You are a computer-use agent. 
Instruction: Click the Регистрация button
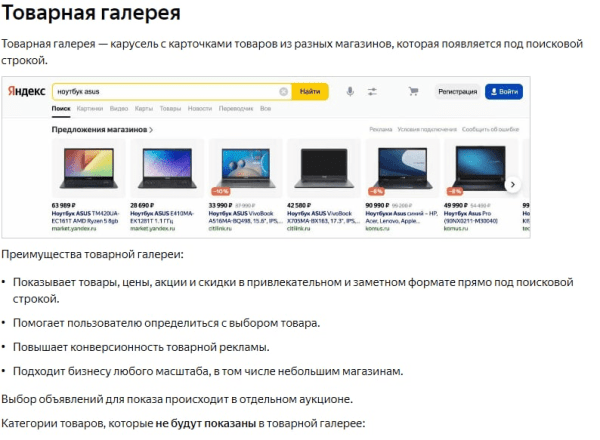click(x=457, y=91)
